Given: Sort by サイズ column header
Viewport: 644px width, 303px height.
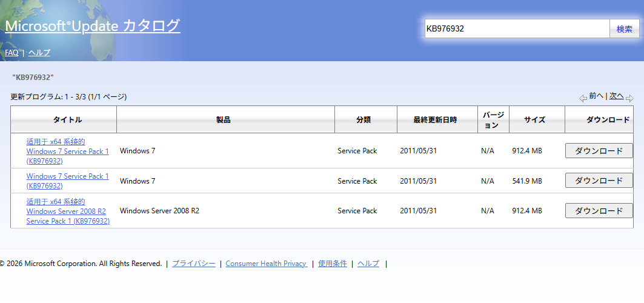Looking at the screenshot, I should point(534,120).
